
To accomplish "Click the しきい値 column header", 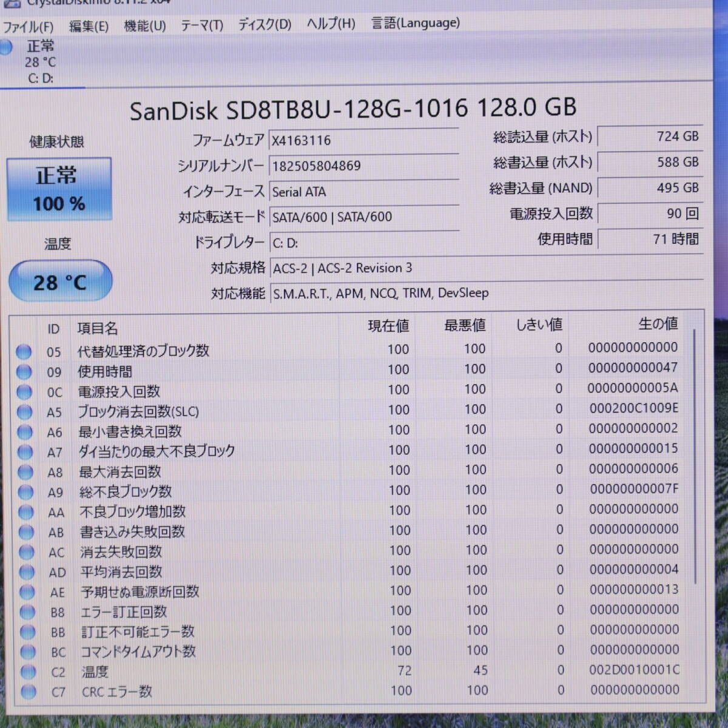I will pyautogui.click(x=539, y=325).
